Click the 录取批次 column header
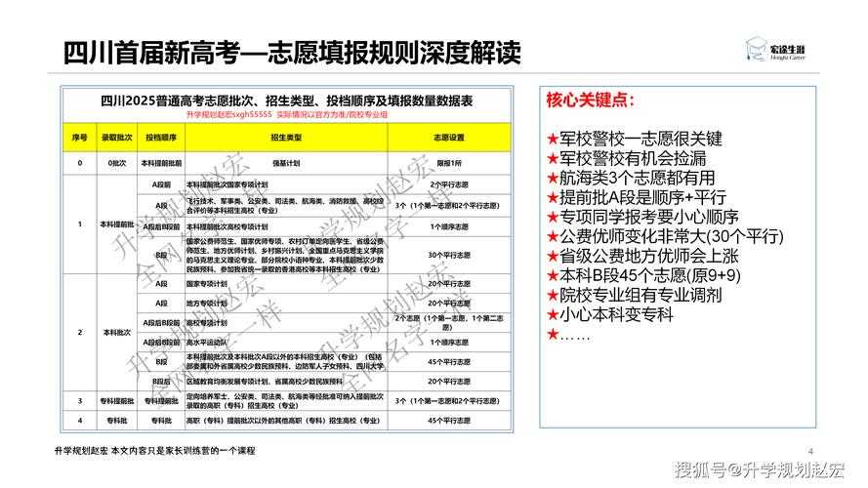Viewport: 868px width, 488px height. [x=117, y=138]
